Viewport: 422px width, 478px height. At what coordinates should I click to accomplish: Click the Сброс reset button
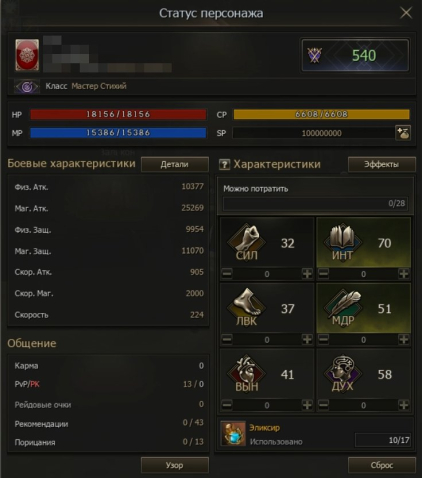(382, 465)
